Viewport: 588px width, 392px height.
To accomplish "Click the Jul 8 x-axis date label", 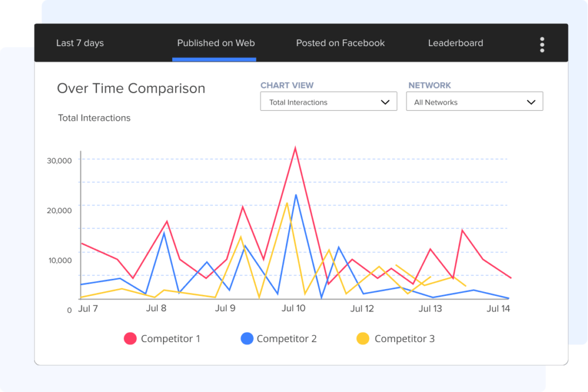I will click(156, 308).
